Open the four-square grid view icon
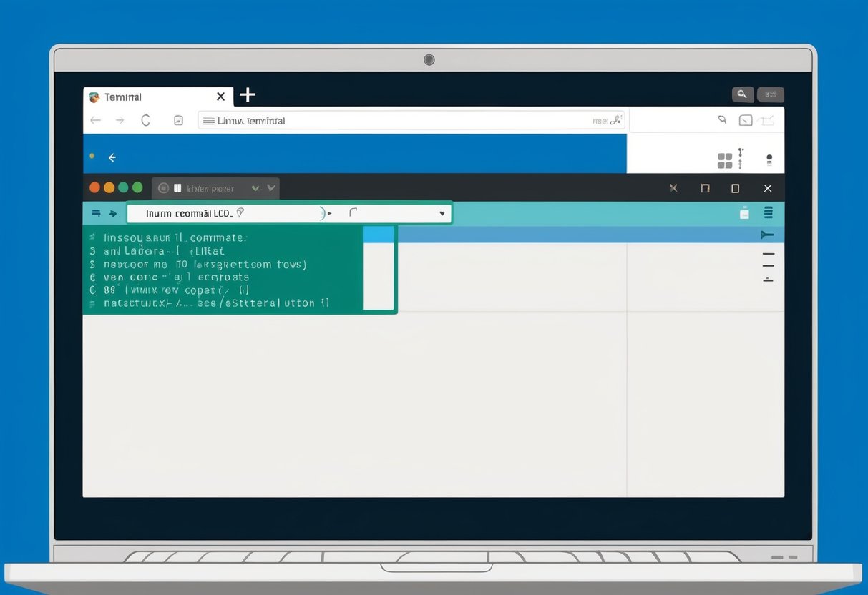Screen dimensions: 868x595 pos(725,160)
